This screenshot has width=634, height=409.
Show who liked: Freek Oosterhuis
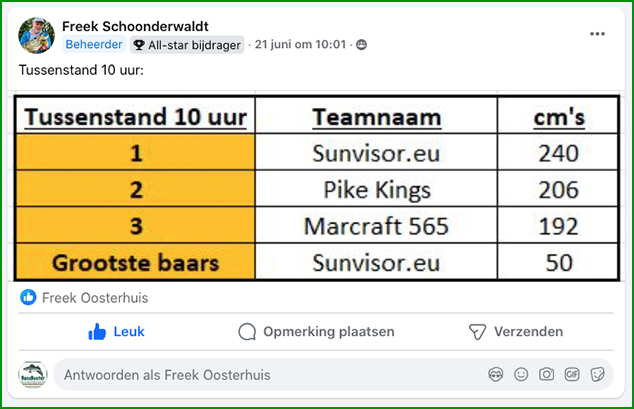tap(95, 298)
